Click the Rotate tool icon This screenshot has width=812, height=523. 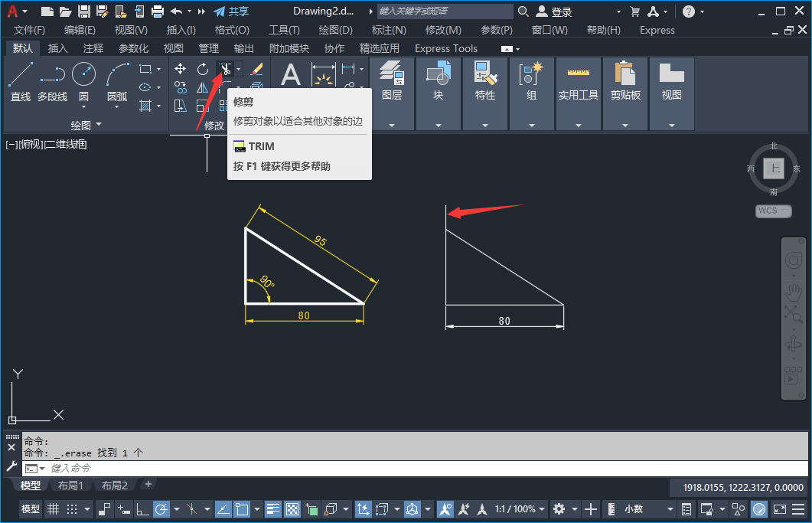point(203,69)
